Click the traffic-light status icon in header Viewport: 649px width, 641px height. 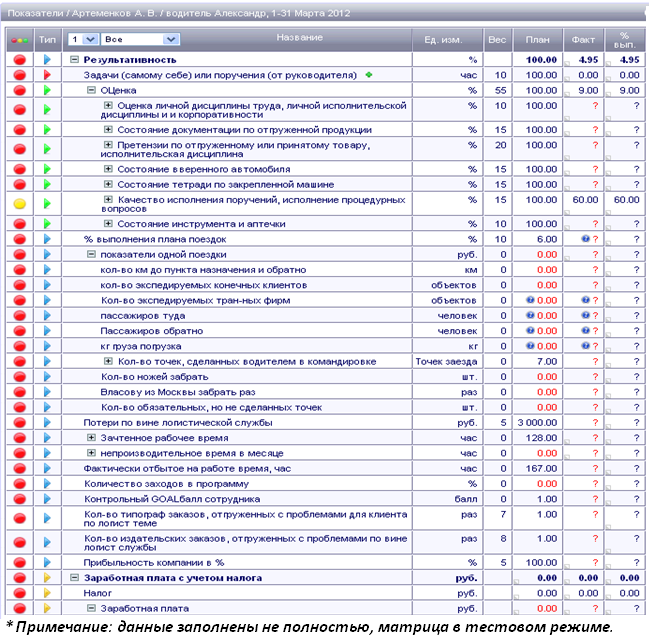[19, 40]
